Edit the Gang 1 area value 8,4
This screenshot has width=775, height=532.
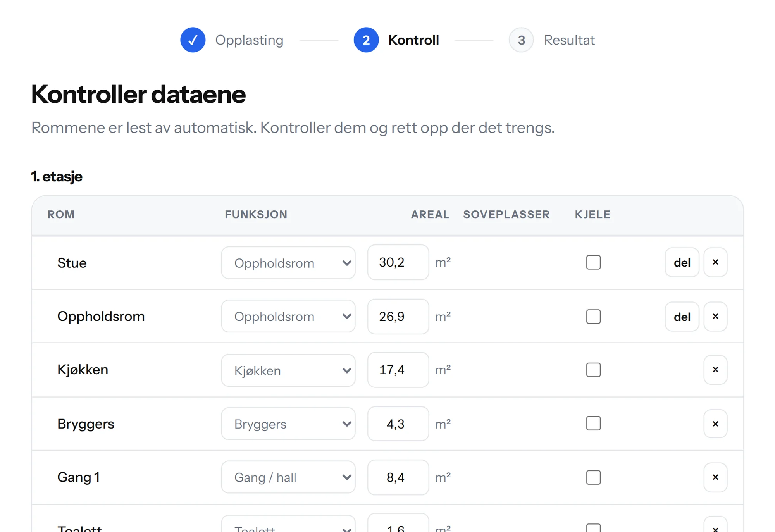398,477
